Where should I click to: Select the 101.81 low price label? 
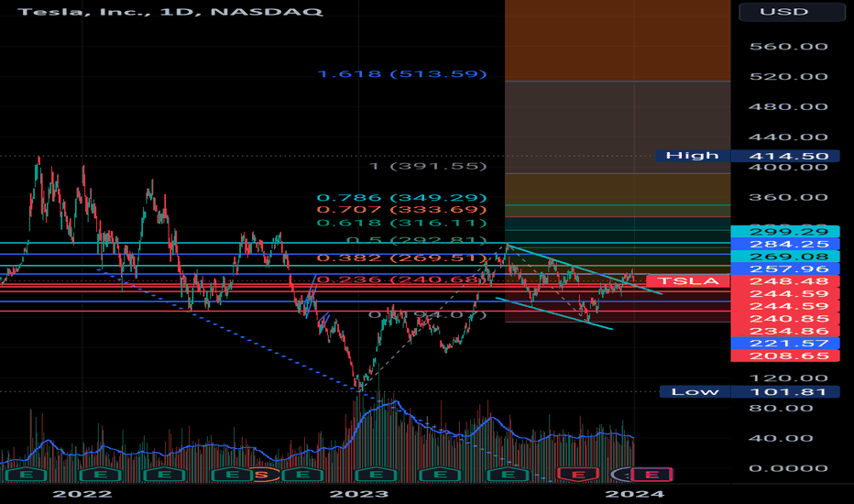(x=785, y=392)
